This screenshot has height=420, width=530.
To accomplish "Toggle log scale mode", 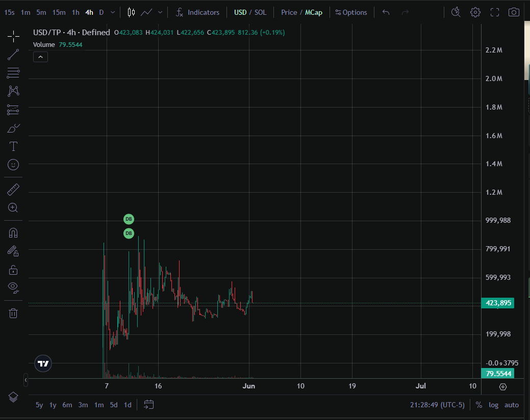I will click(x=493, y=405).
